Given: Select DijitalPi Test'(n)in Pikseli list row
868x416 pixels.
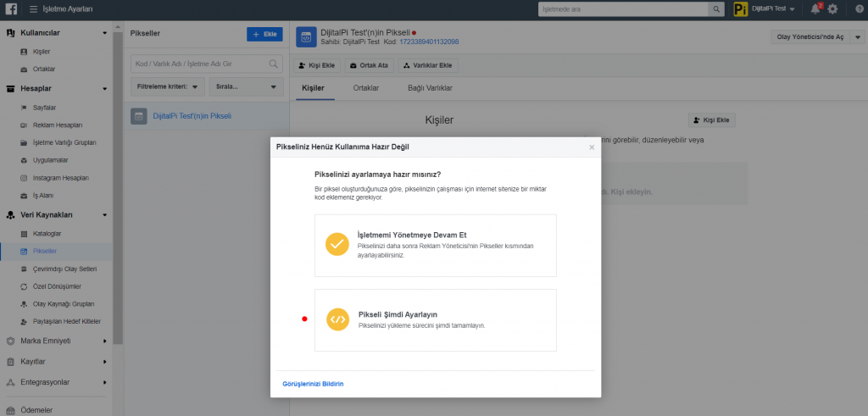Looking at the screenshot, I should 207,116.
